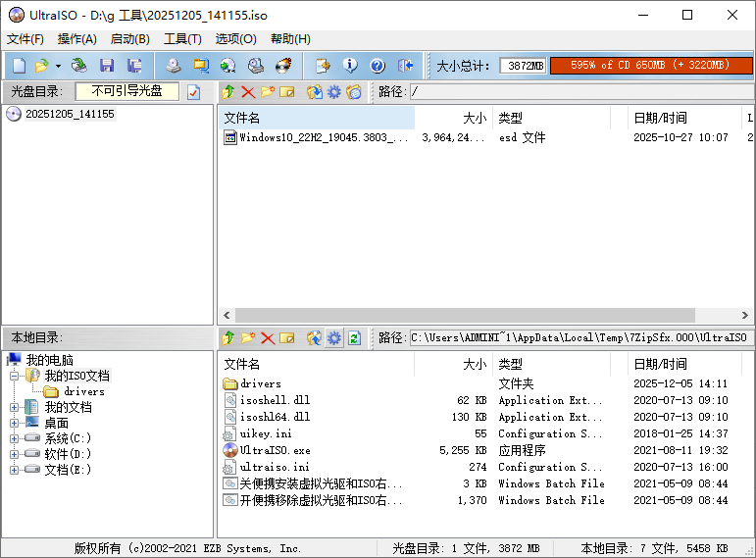Open the 操作(A) menu

[x=77, y=39]
